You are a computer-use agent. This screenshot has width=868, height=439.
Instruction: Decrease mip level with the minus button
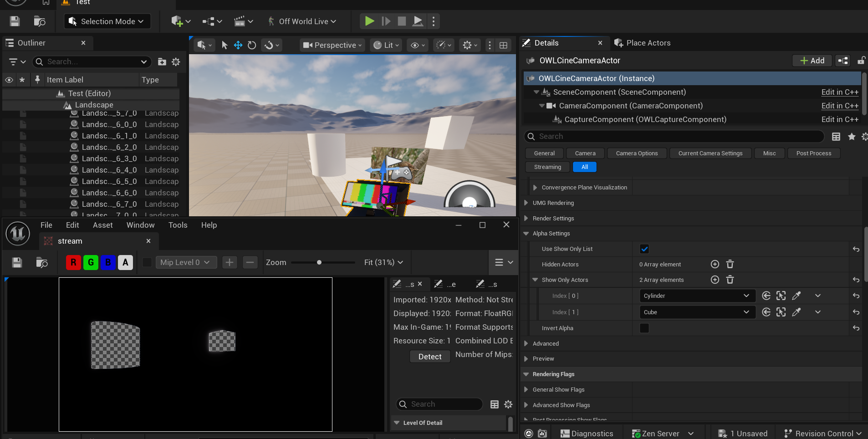[x=250, y=262]
